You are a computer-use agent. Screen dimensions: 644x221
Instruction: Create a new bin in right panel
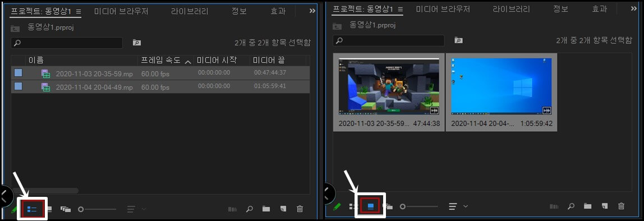click(588, 206)
